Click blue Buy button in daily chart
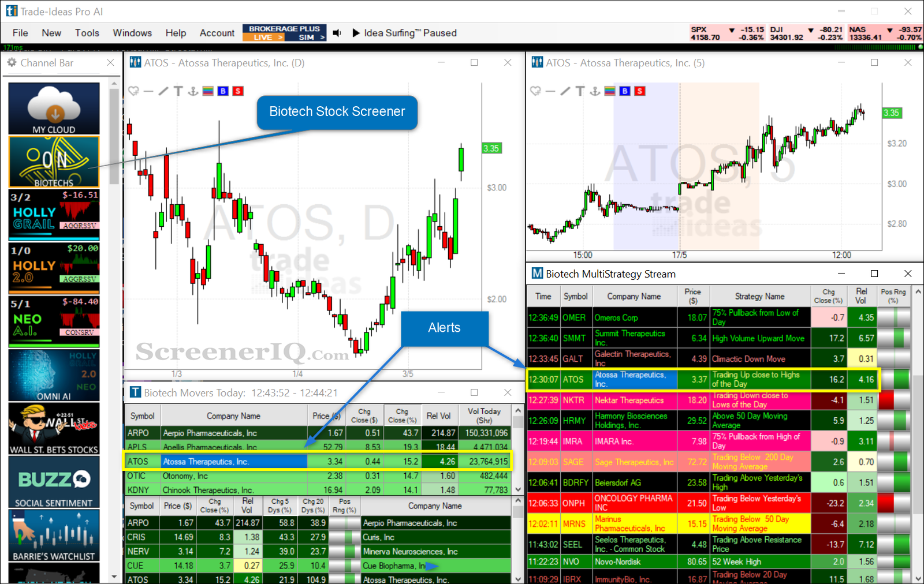This screenshot has width=924, height=584. click(223, 91)
